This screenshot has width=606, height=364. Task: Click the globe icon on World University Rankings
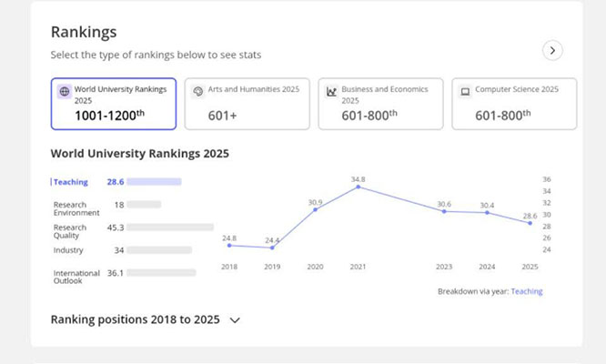point(64,91)
